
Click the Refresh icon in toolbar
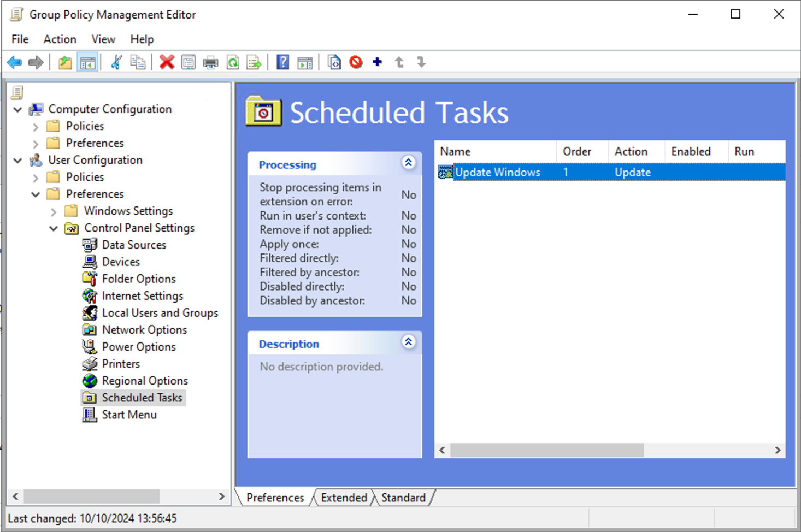coord(233,62)
